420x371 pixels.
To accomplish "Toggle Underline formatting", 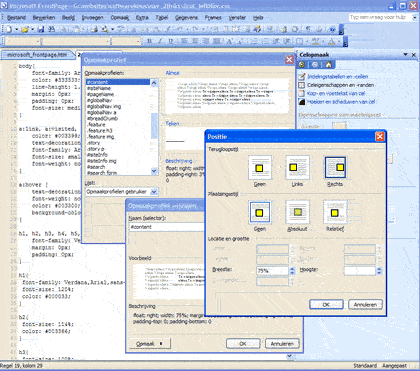I will 171,41.
